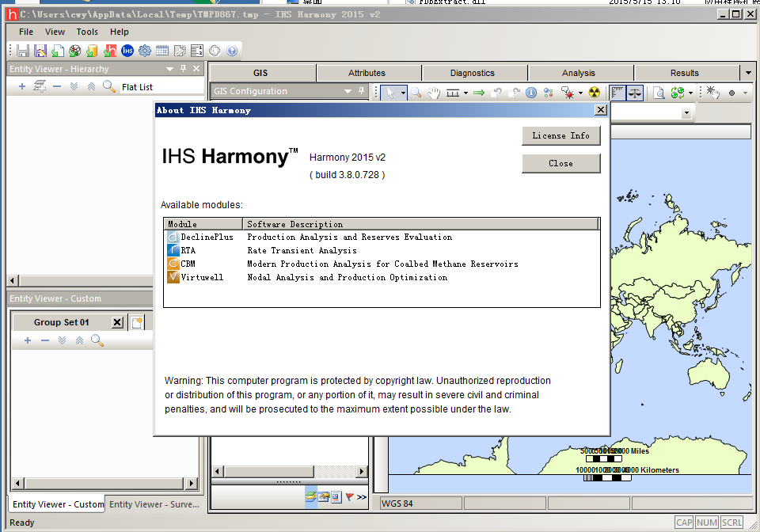760x532 pixels.
Task: Click the Group Set panel horizontal scrollbar
Action: 104,483
